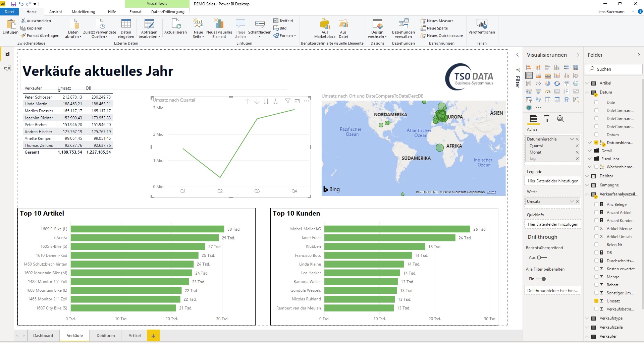Collapse the Visualisierungen pane chevron
644x343 pixels.
tap(578, 55)
